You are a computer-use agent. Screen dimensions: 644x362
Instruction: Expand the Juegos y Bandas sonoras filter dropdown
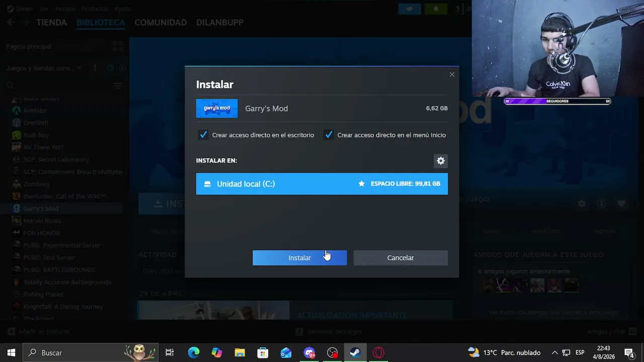[x=44, y=68]
